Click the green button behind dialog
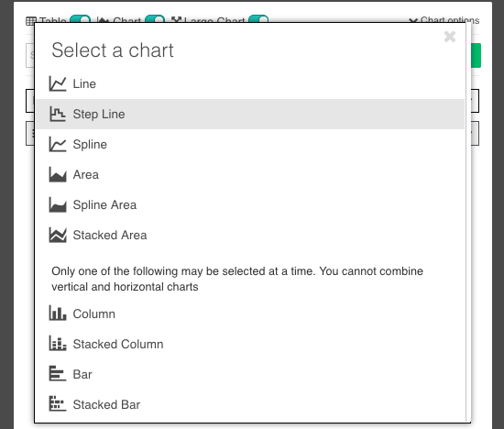 click(x=476, y=55)
